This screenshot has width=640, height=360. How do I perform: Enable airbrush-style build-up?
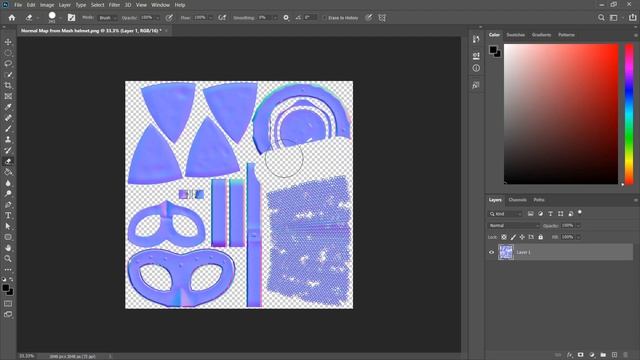pos(222,18)
